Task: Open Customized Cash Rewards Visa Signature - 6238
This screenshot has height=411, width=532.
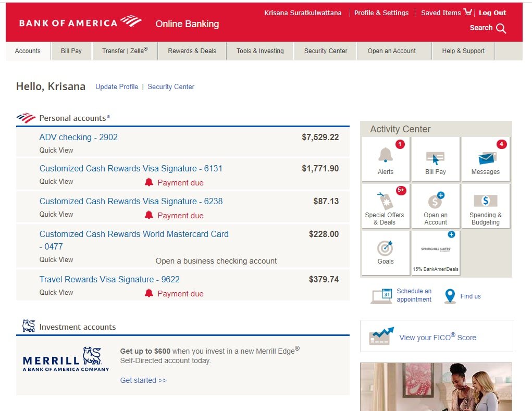Action: 131,202
